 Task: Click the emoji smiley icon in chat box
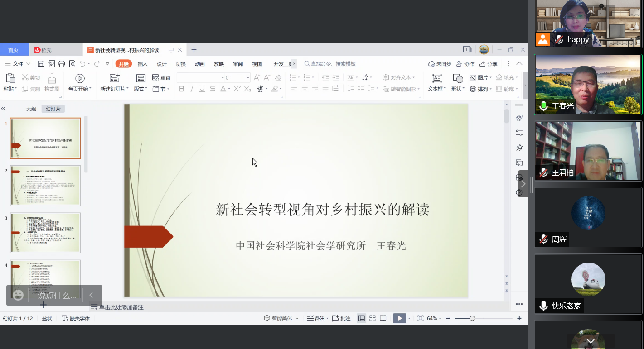coord(18,295)
